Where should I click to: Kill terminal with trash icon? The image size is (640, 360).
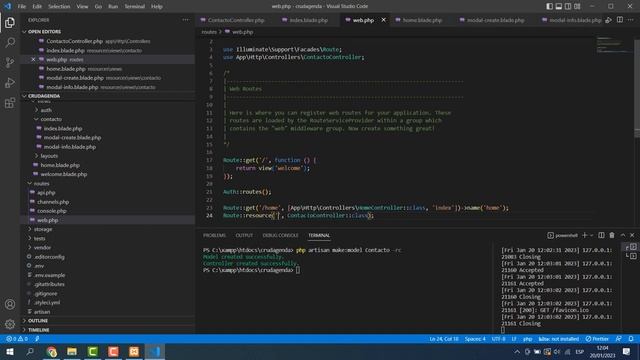(612, 235)
